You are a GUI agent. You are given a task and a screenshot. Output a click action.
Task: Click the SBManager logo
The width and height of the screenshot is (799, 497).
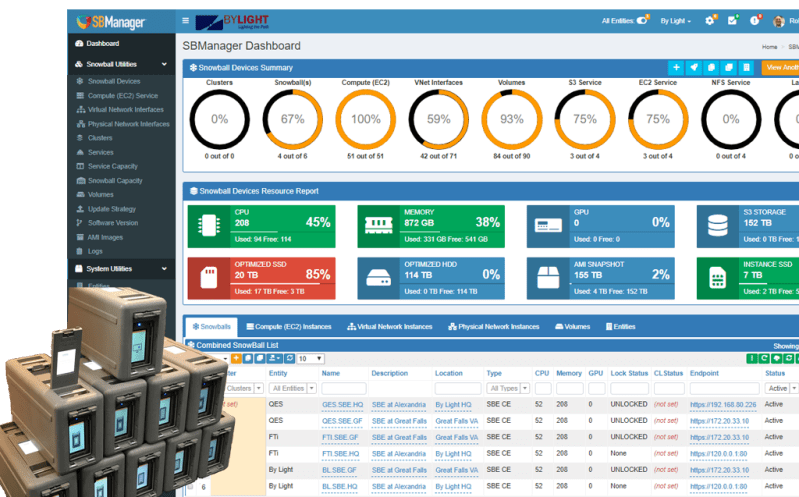(111, 22)
